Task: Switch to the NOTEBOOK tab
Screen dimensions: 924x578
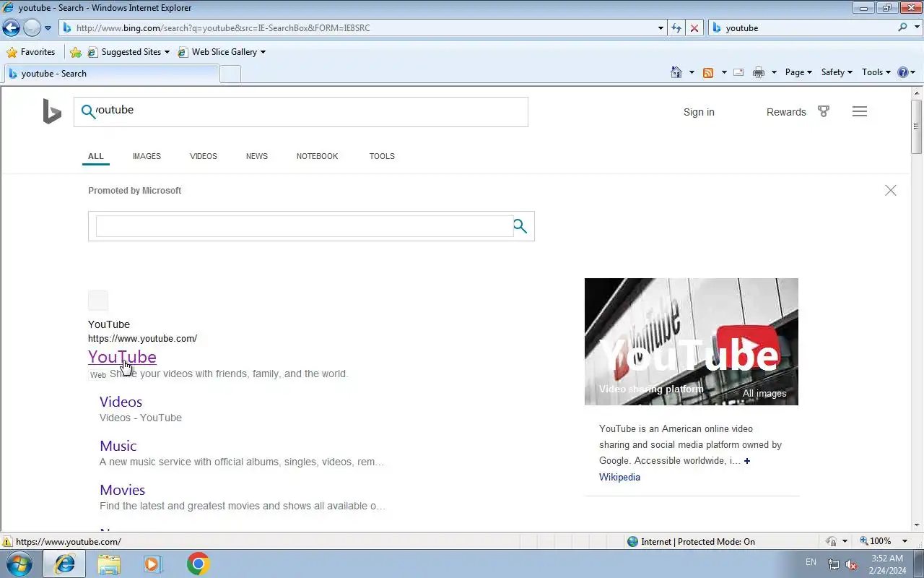Action: 317,156
